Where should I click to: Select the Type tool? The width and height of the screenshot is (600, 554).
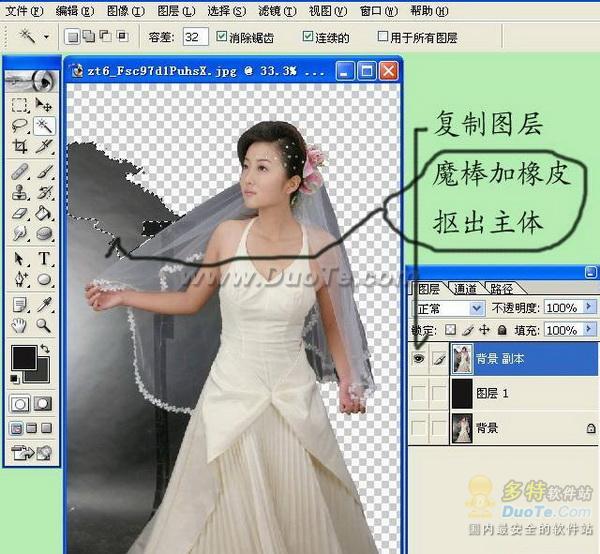tap(44, 259)
